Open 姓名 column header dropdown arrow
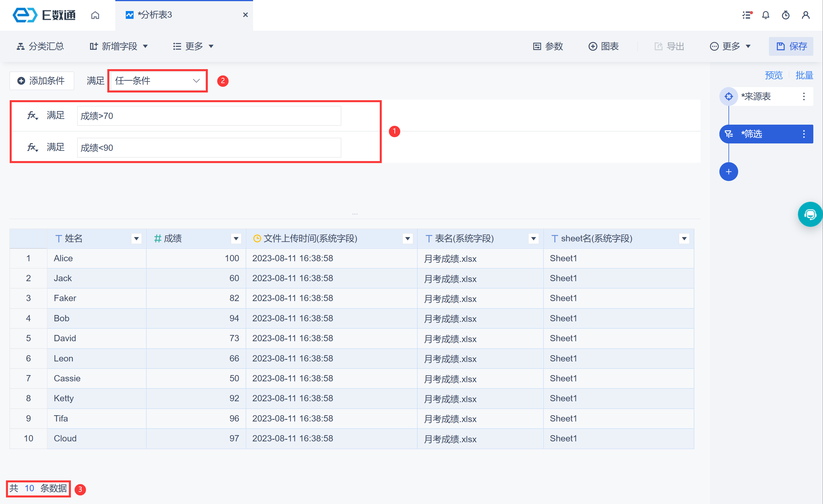Image resolution: width=823 pixels, height=504 pixels. (136, 238)
